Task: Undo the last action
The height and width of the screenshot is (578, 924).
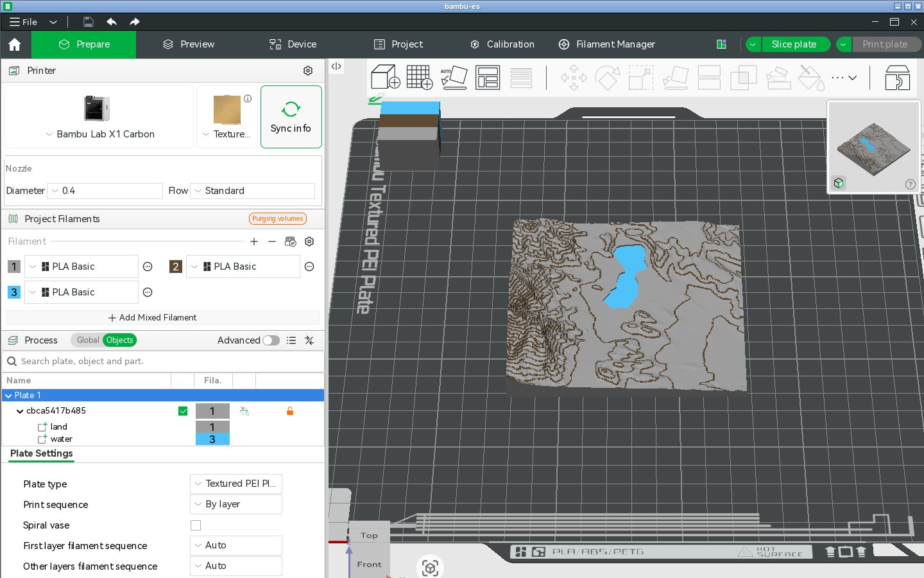Action: point(112,22)
